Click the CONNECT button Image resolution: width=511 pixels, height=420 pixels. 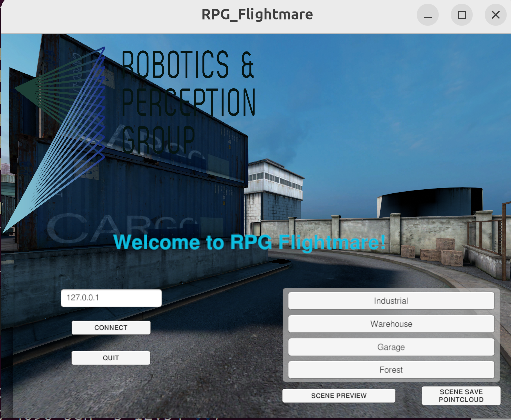tap(111, 327)
